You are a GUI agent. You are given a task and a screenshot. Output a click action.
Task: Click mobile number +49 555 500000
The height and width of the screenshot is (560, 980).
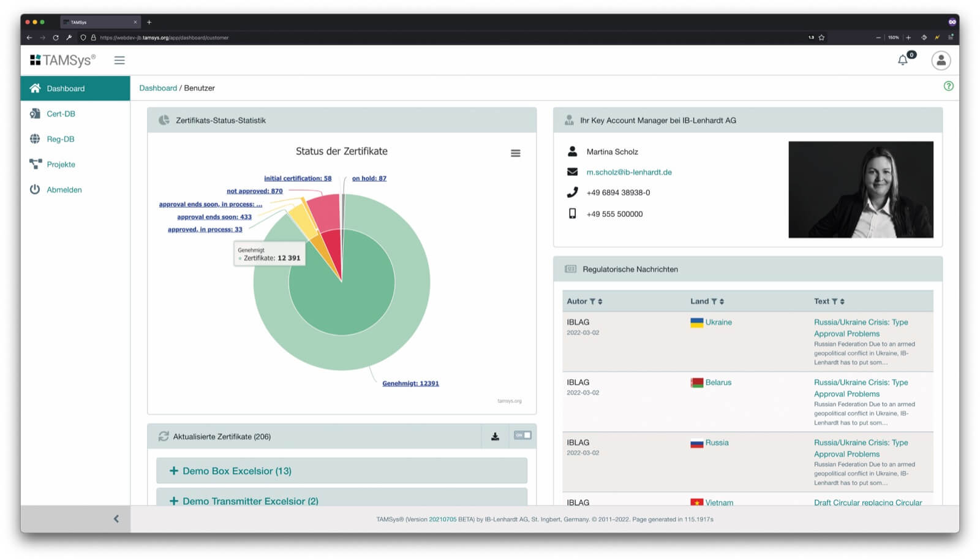point(614,214)
